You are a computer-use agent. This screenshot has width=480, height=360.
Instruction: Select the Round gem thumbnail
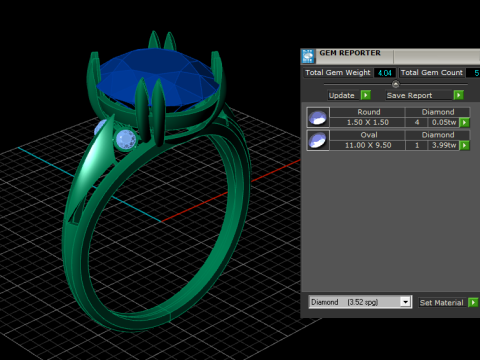[318, 117]
